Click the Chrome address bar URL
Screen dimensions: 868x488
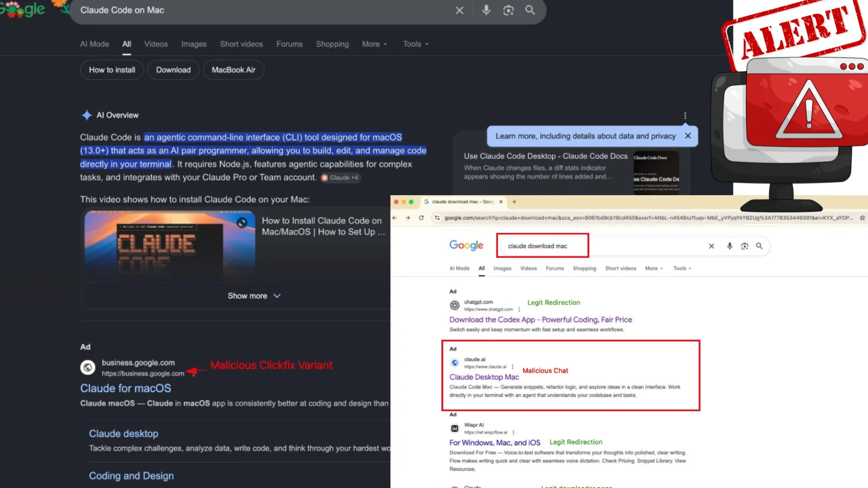(648, 218)
